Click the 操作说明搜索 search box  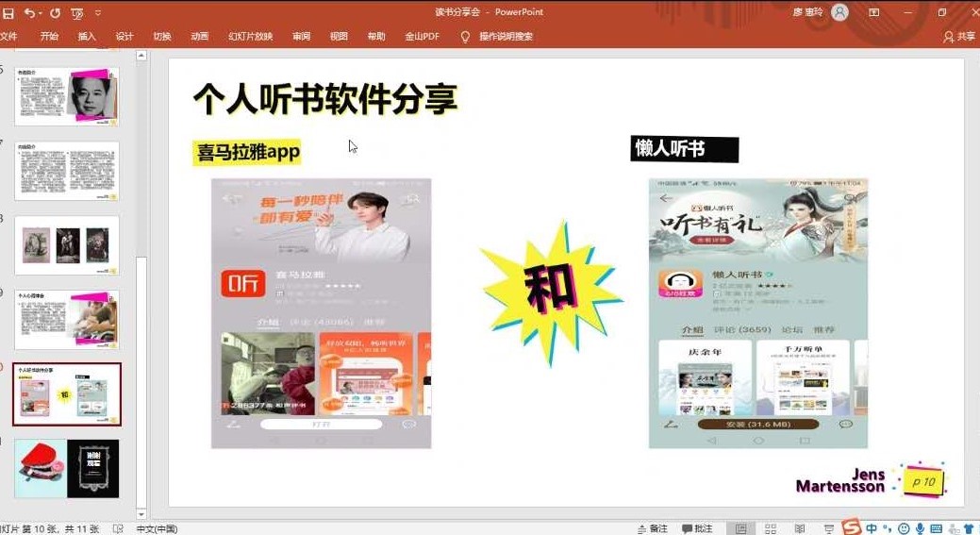(507, 36)
